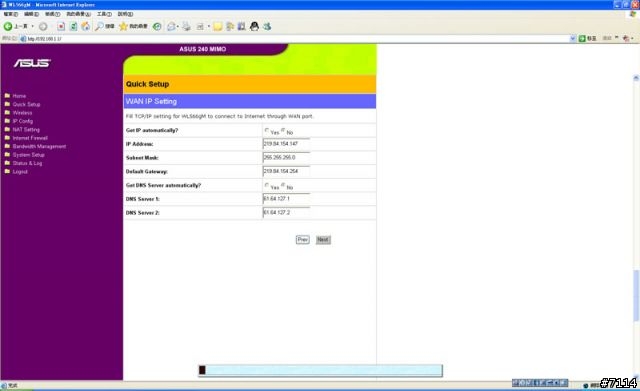
Task: Open the first menu in the menu bar
Action: pyautogui.click(x=11, y=14)
